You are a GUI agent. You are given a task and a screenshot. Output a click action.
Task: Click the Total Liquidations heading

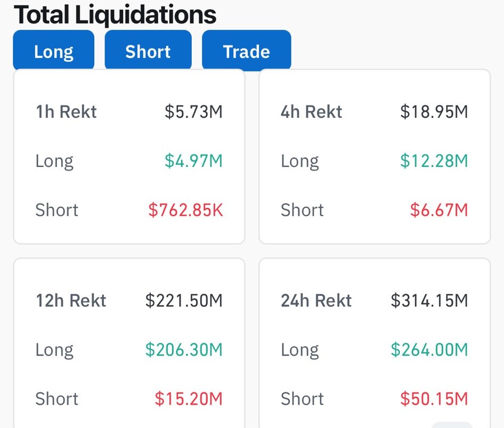tap(115, 15)
